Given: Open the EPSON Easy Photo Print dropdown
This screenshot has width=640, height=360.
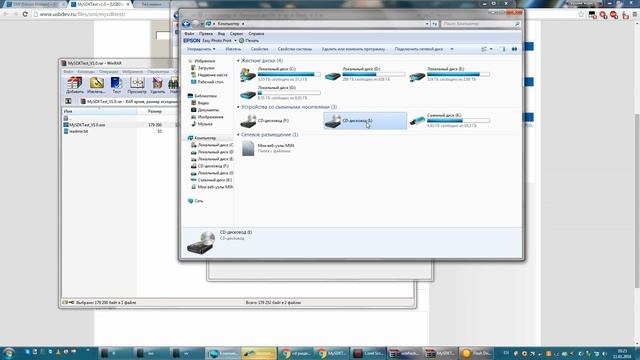Looking at the screenshot, I should point(236,41).
